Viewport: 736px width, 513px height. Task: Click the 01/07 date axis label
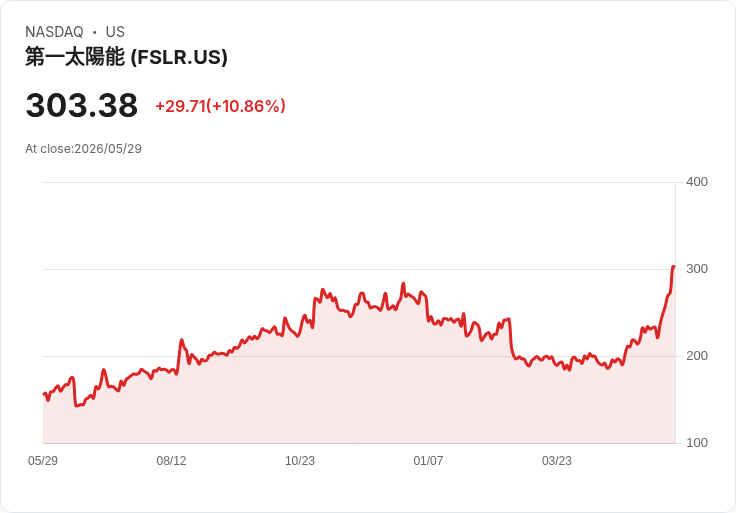(428, 460)
